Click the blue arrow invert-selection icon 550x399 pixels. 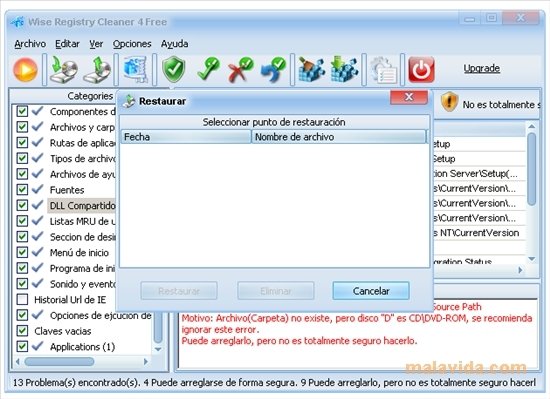pos(273,70)
